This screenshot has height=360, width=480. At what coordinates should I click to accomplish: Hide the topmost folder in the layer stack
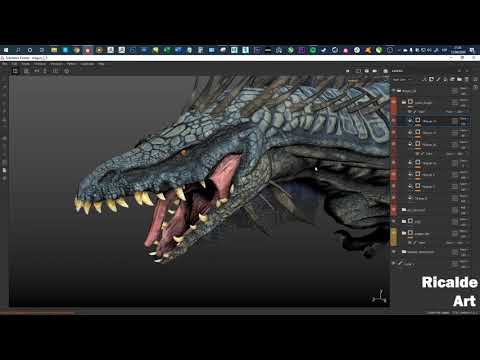click(394, 91)
